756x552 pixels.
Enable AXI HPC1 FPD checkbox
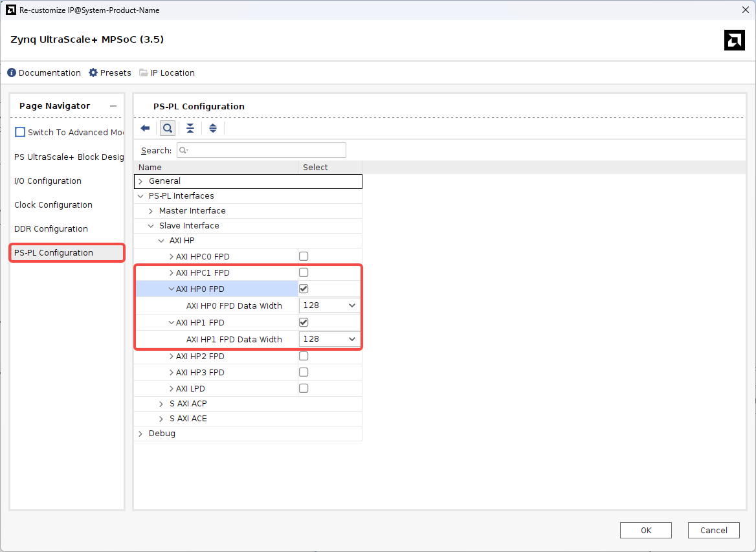pyautogui.click(x=304, y=273)
